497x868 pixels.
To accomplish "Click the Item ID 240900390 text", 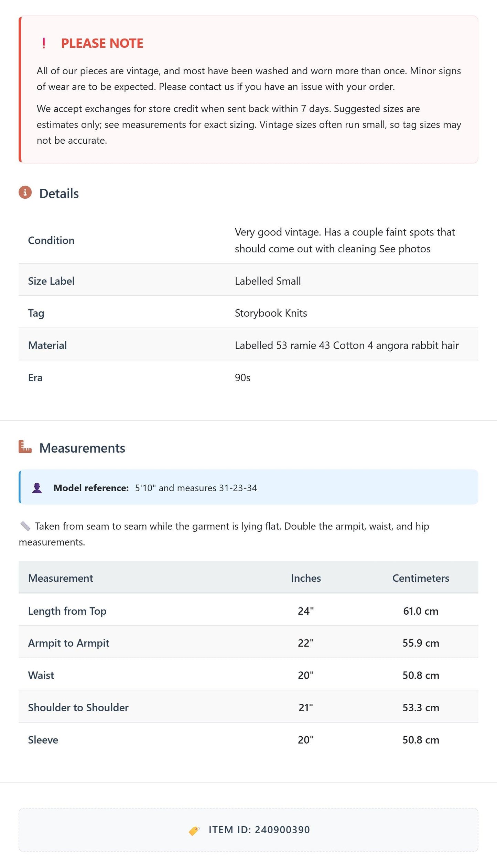I will click(x=259, y=830).
